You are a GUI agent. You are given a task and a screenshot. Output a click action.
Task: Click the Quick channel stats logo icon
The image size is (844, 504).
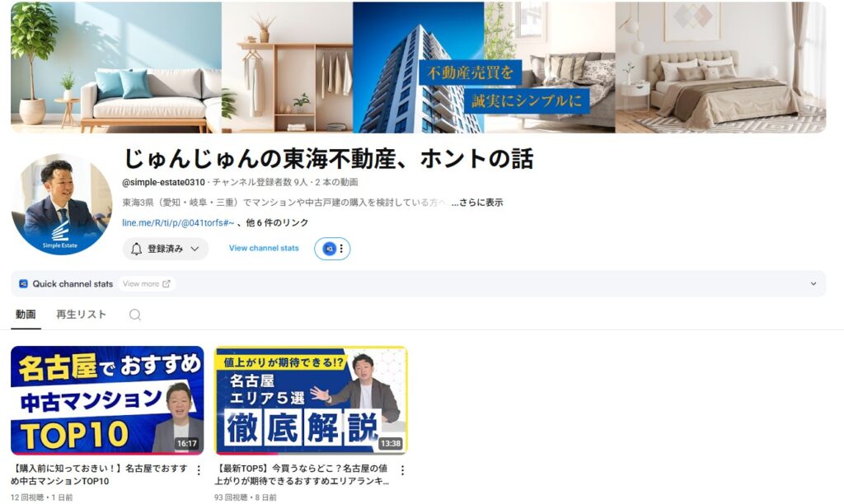(x=23, y=283)
